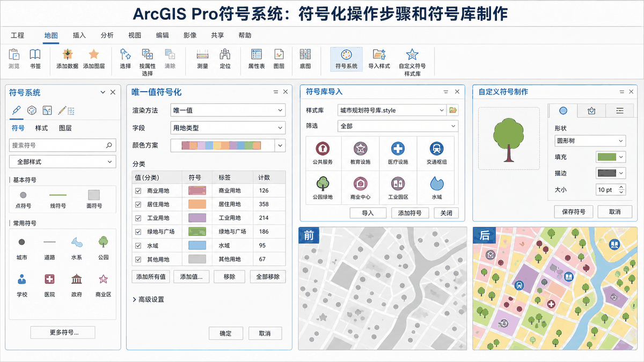The width and height of the screenshot is (644, 362).
Task: Switch to the 样式 tab in symbology pane
Action: click(41, 128)
